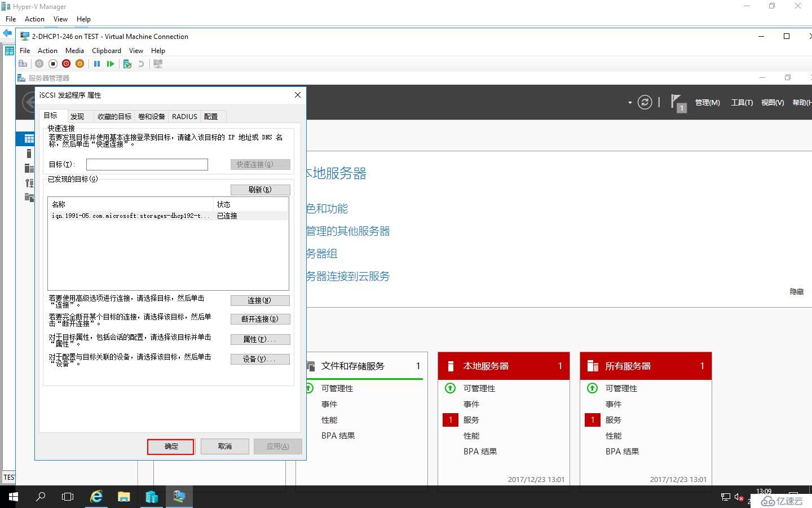The width and height of the screenshot is (812, 508).
Task: Click the 断开连接(D) button
Action: coord(260,319)
